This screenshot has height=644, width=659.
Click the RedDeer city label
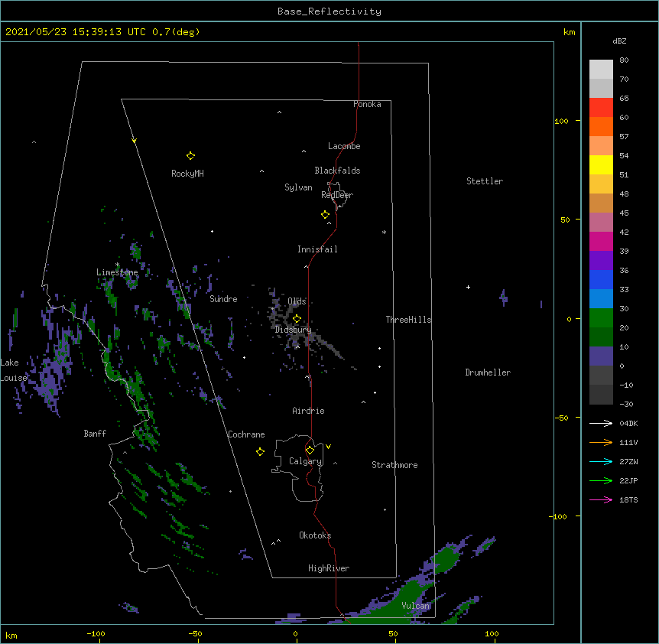coord(337,195)
